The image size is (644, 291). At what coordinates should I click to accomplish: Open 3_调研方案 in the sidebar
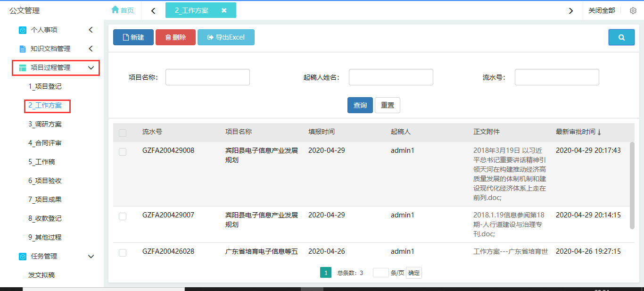45,125
